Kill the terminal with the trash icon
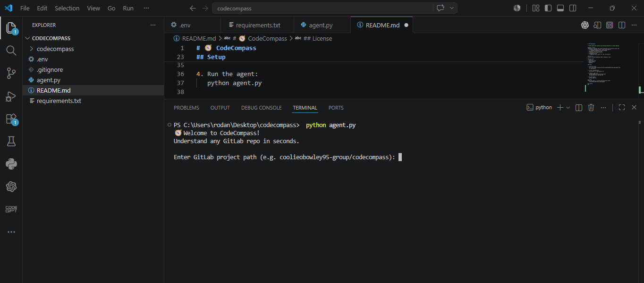This screenshot has width=644, height=283. 591,108
